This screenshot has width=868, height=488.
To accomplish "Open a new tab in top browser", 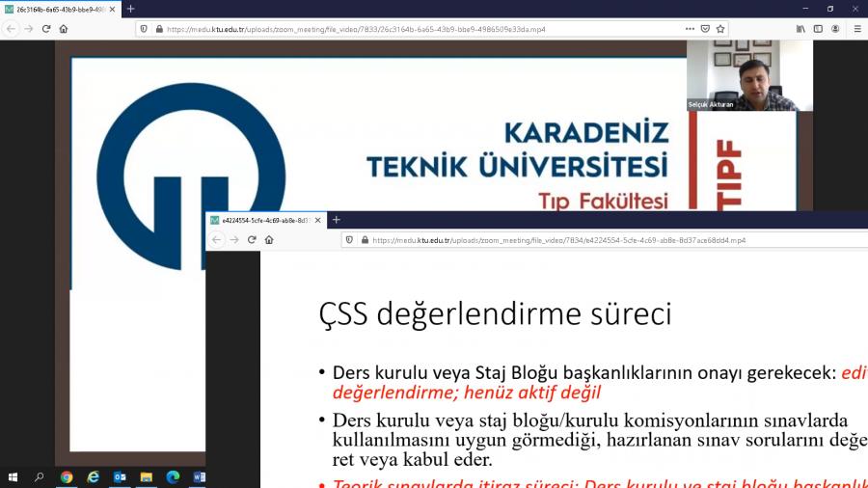I will 131,9.
